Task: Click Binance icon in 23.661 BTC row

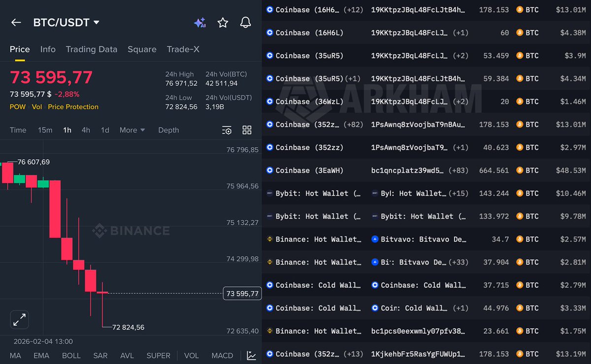Action: pos(269,331)
